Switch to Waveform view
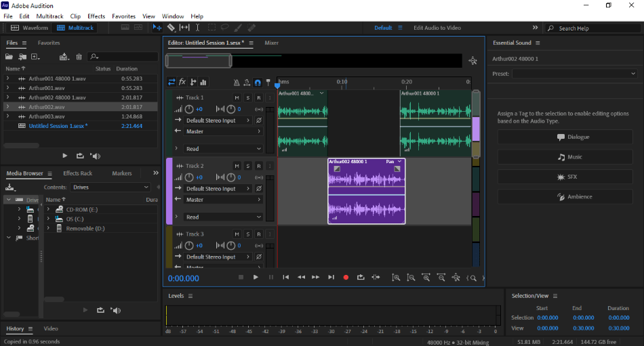The height and width of the screenshot is (346, 644). coord(28,28)
